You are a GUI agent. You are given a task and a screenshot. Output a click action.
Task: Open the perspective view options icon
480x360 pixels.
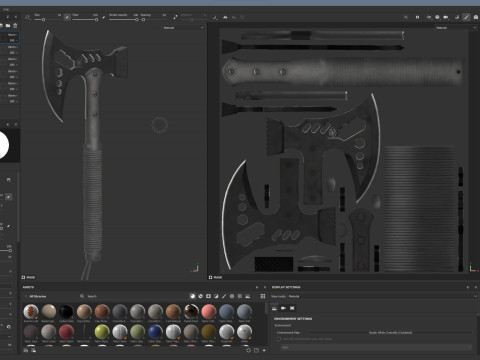[x=429, y=17]
